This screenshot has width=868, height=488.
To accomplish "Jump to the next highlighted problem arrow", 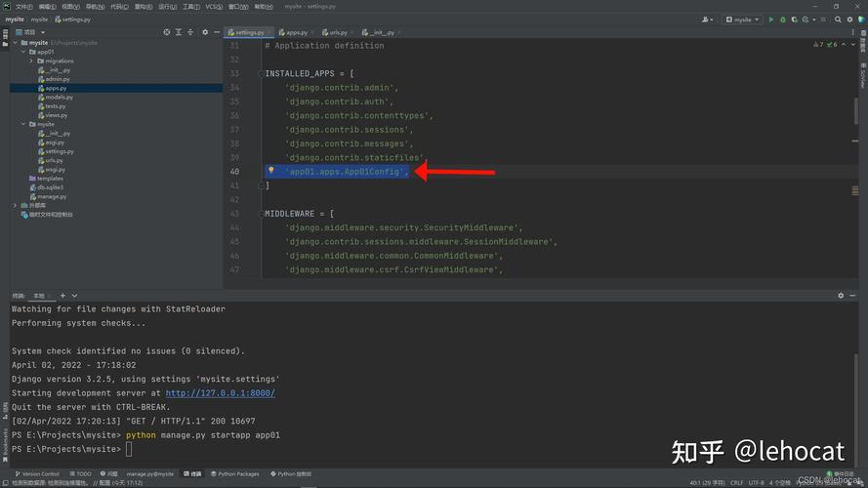I will point(853,44).
